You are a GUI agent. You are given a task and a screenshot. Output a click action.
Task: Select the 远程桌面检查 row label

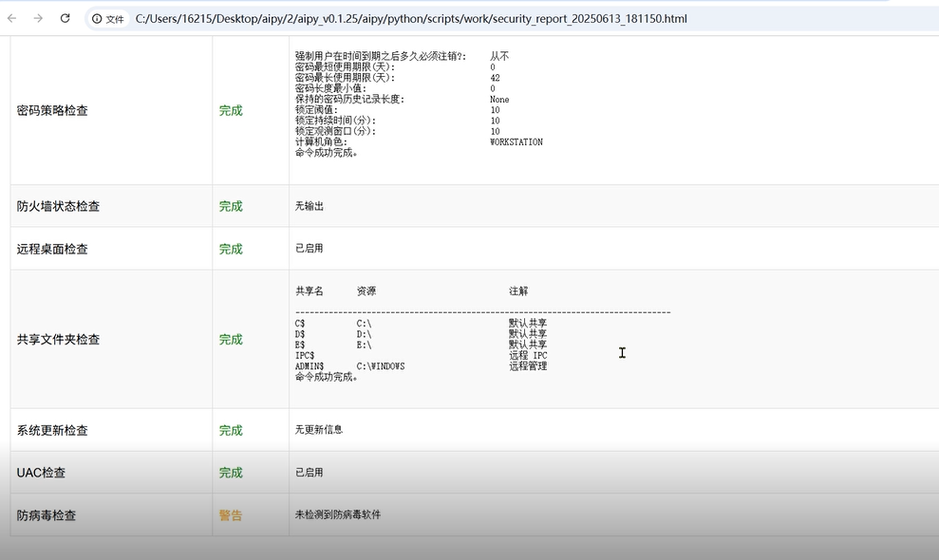click(53, 250)
